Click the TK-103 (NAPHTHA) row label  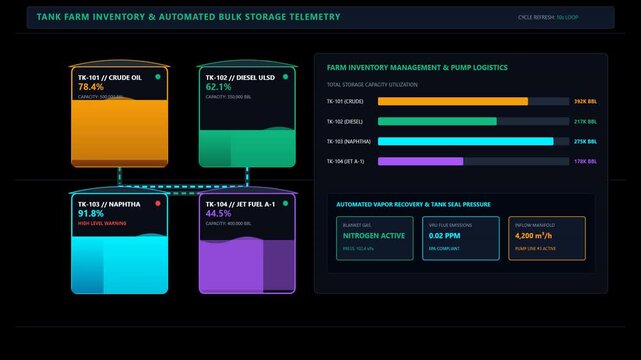pyautogui.click(x=348, y=141)
